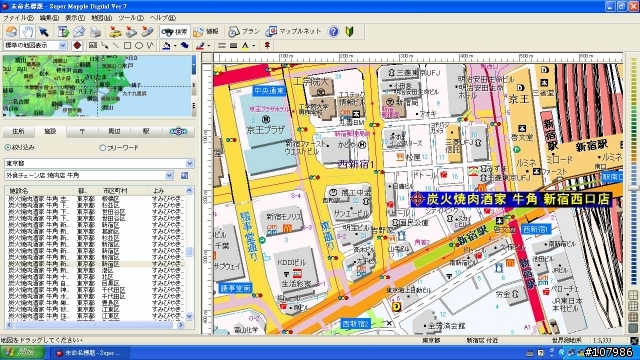
Task: Click the thick line width icon
Action: point(233,45)
